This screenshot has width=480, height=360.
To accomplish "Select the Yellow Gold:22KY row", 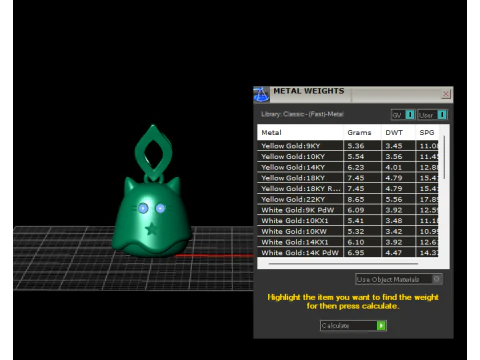I will (x=348, y=199).
